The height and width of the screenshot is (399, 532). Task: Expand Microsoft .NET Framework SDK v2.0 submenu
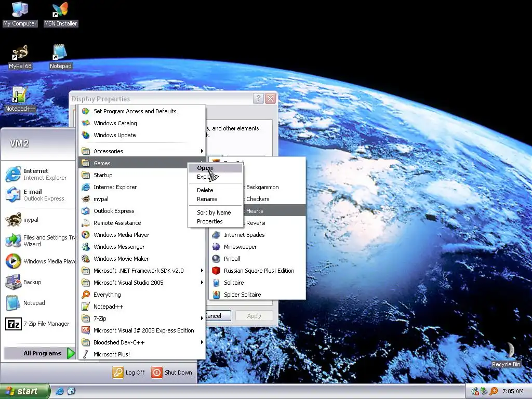click(x=142, y=271)
